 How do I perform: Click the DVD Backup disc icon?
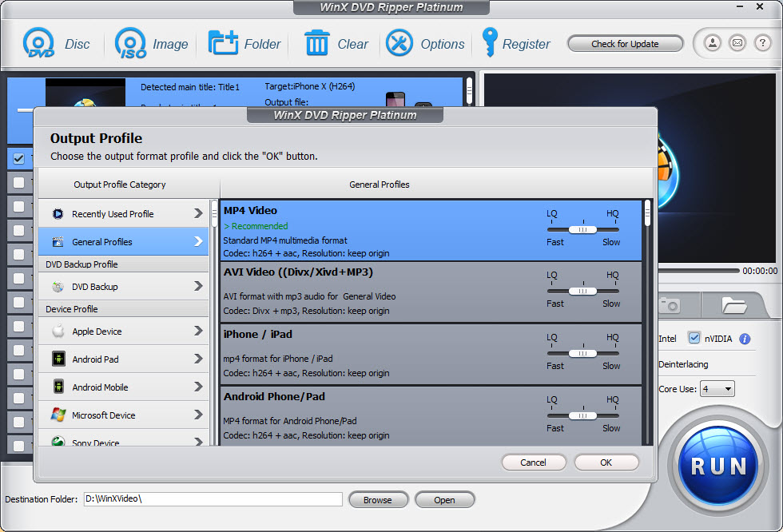(58, 287)
